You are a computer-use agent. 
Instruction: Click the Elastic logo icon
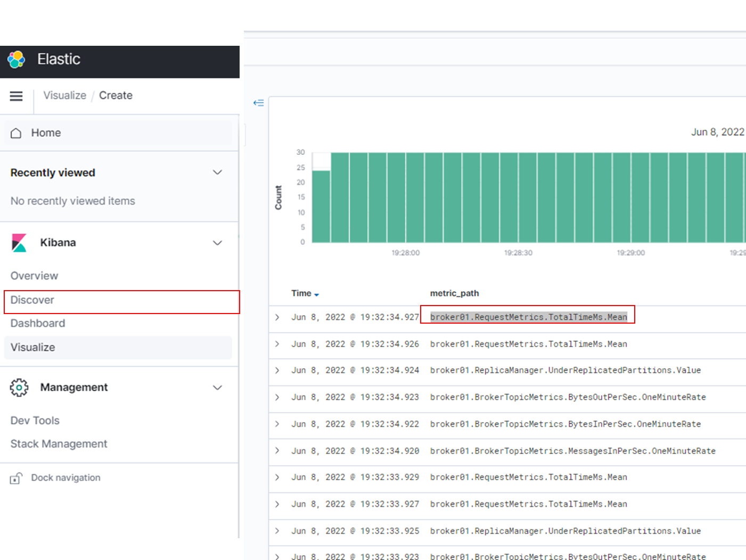[17, 59]
